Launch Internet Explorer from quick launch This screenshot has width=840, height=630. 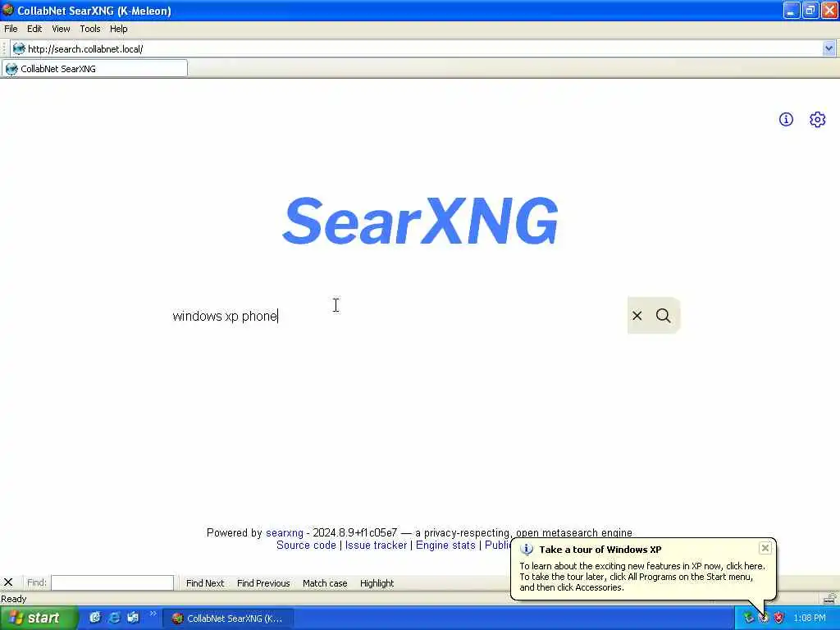point(114,618)
